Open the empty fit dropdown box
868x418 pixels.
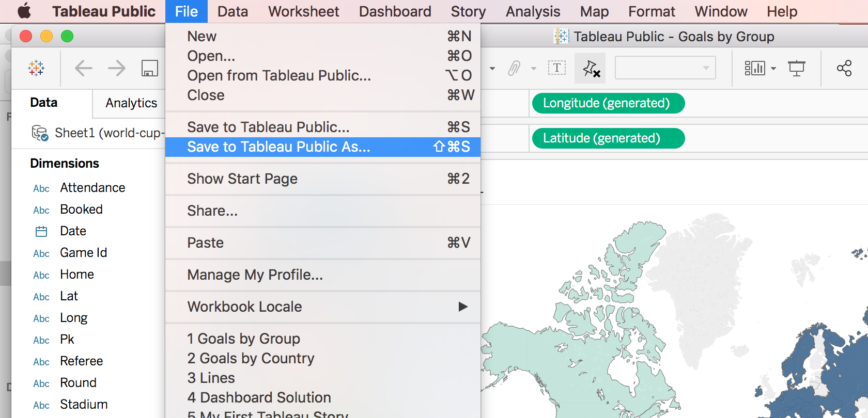click(x=665, y=68)
